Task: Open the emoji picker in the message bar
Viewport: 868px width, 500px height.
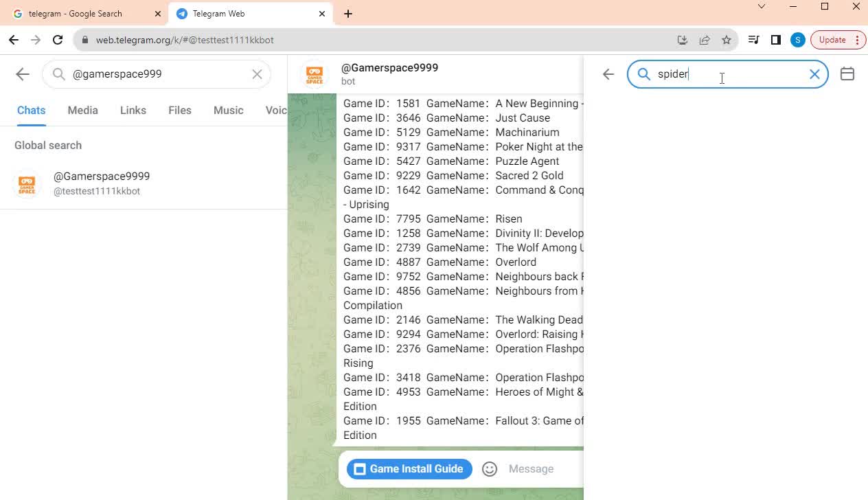Action: point(489,468)
